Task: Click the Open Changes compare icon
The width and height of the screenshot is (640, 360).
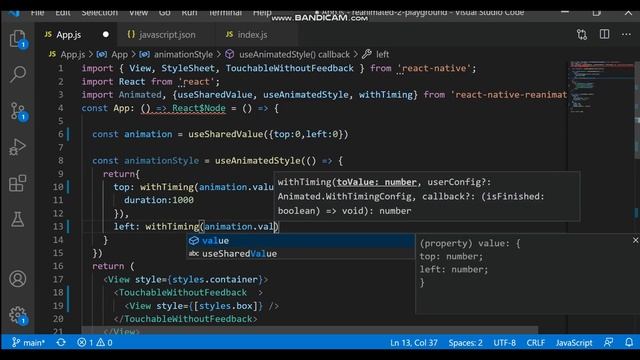Action: pos(582,35)
